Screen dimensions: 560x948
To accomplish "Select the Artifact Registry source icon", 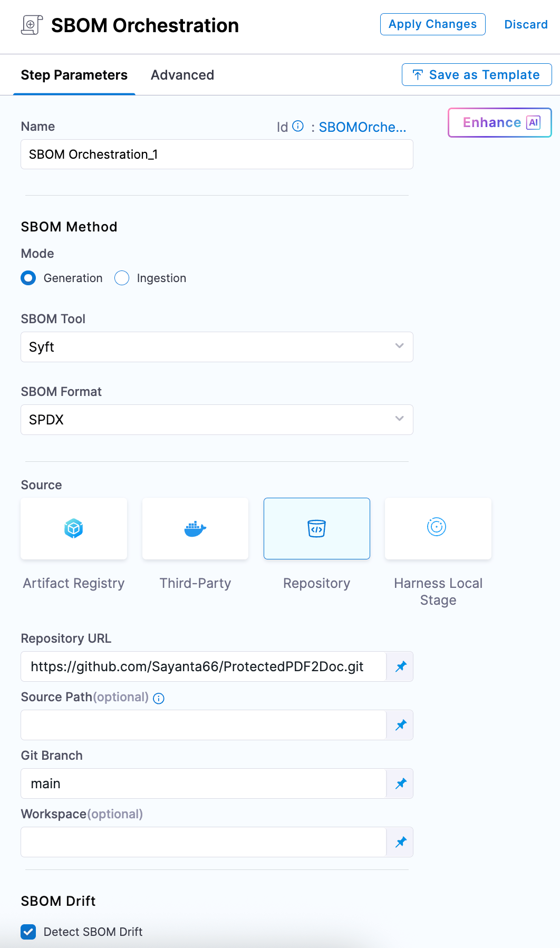I will (74, 528).
